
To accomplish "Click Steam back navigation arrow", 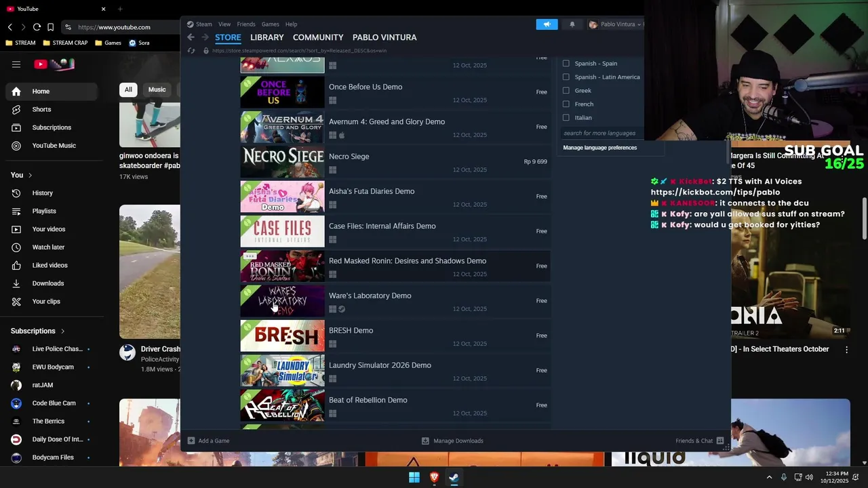I will coord(191,37).
